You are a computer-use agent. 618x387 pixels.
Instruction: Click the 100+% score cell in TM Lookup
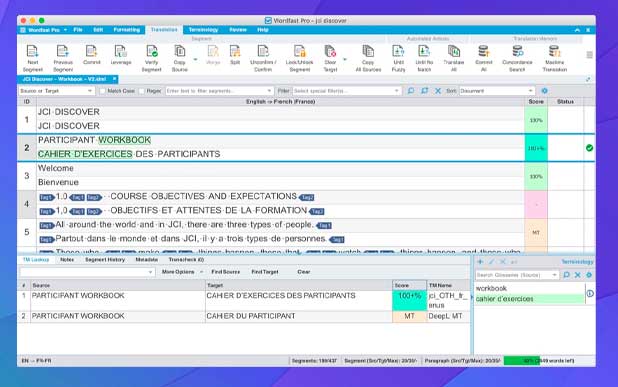point(410,301)
